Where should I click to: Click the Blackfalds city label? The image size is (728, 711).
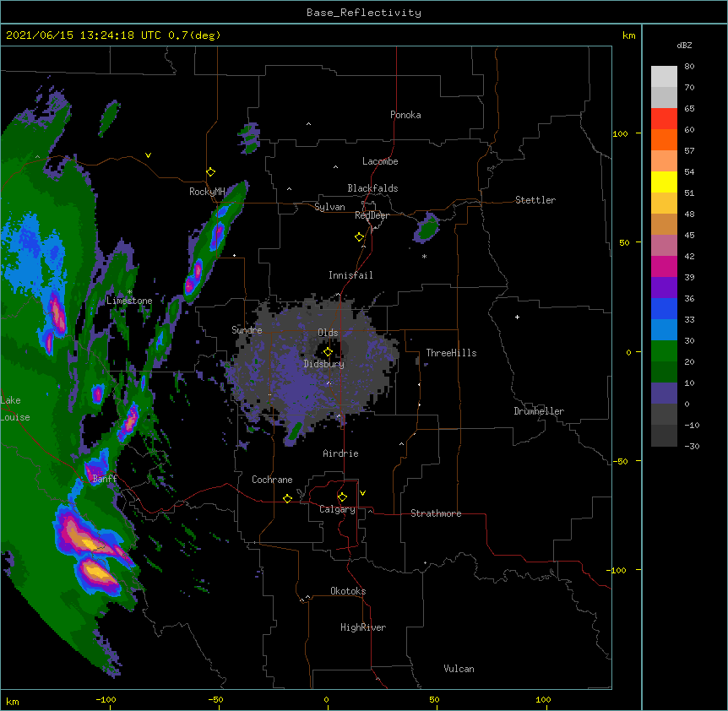[x=372, y=188]
